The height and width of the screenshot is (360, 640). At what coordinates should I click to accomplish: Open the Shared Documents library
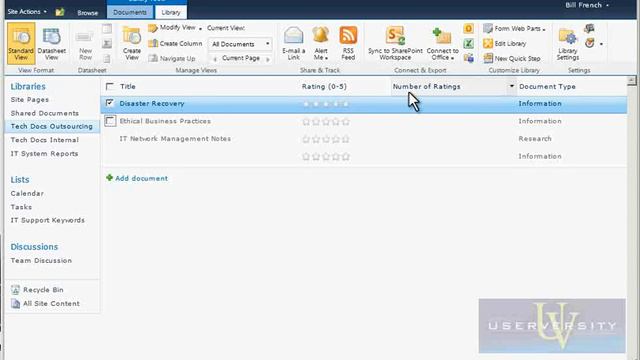[x=44, y=113]
